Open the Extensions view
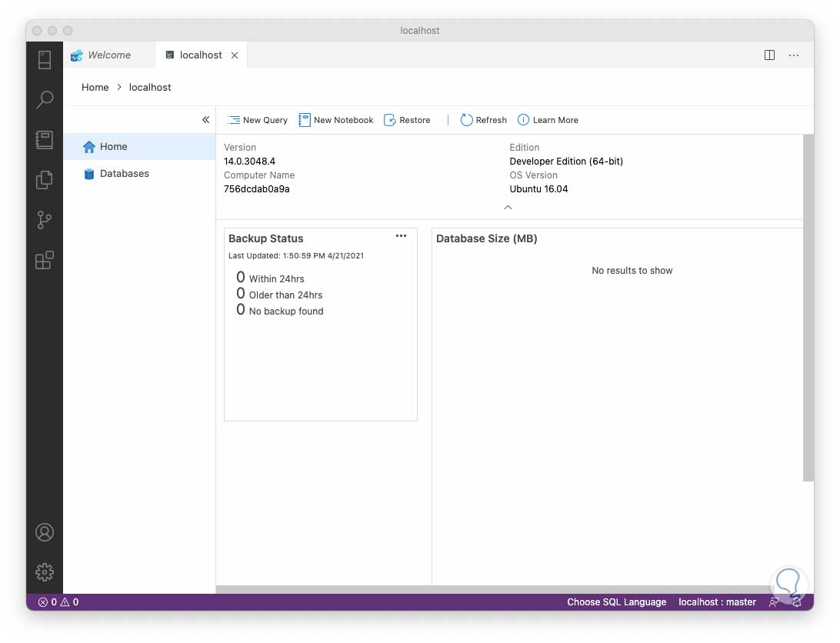 (x=44, y=260)
